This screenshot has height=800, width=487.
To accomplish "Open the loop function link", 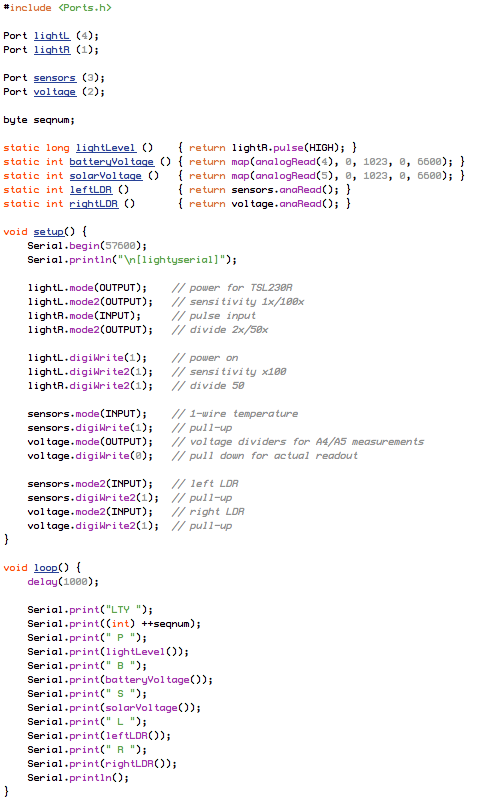I will tap(46, 568).
